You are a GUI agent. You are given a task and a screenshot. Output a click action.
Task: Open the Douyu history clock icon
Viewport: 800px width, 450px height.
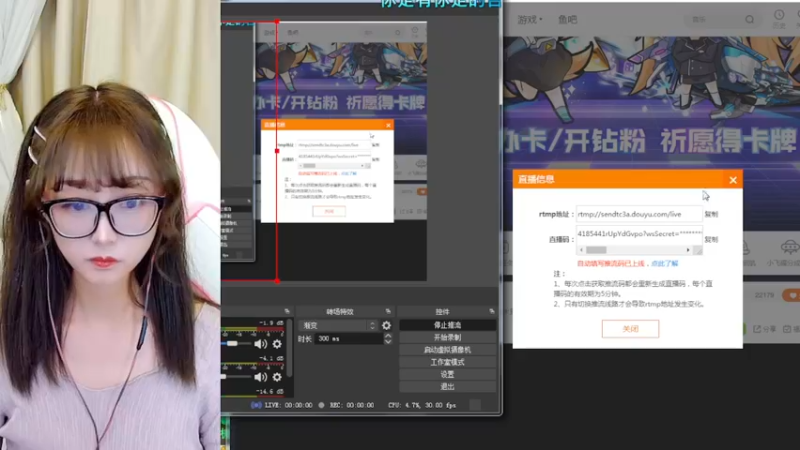point(779,15)
